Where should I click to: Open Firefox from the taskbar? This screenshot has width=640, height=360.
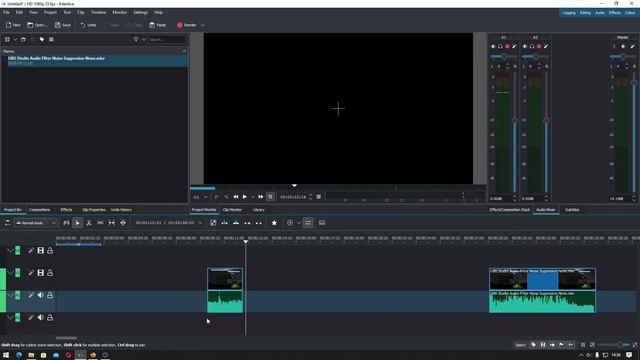[93, 355]
